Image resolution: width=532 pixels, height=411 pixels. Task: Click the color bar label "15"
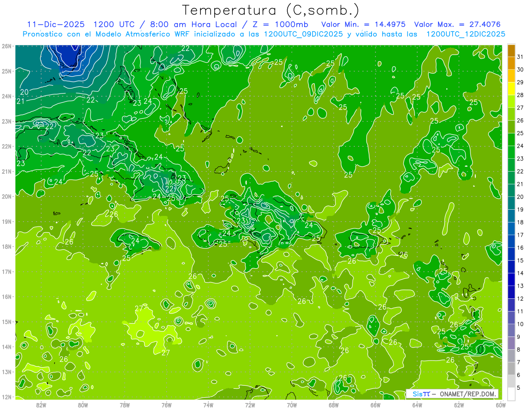[520, 261]
